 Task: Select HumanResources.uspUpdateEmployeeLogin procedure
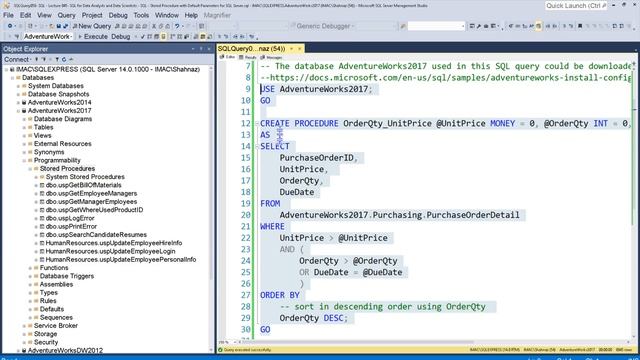click(x=110, y=251)
